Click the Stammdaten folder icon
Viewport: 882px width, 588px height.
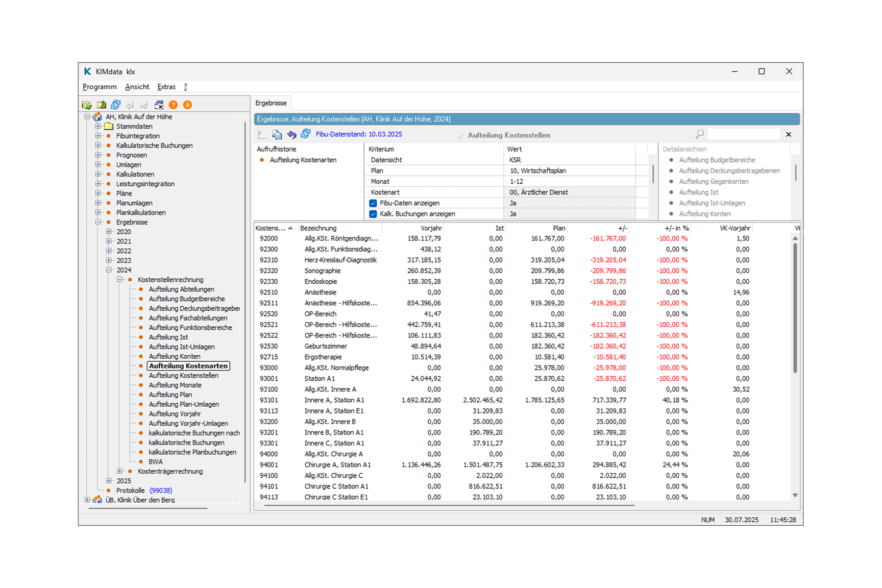109,126
